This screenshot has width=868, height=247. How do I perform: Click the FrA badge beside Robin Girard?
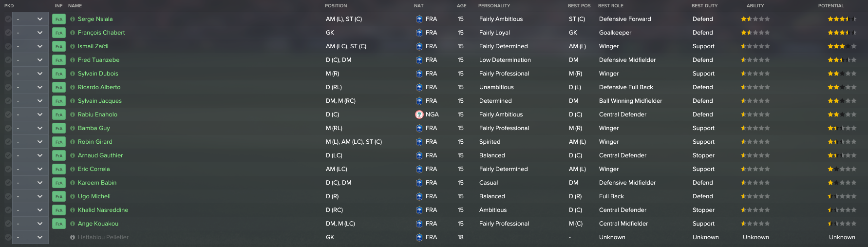point(58,142)
